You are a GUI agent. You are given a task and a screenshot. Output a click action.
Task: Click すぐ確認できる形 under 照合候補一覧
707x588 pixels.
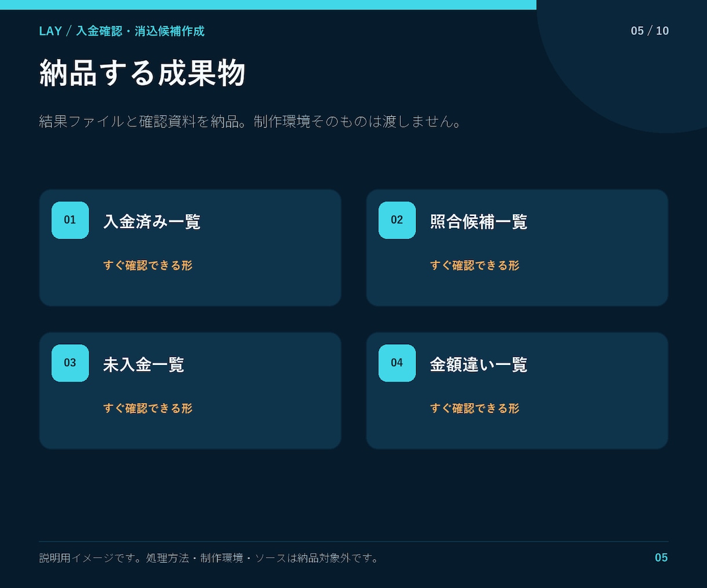coord(475,265)
